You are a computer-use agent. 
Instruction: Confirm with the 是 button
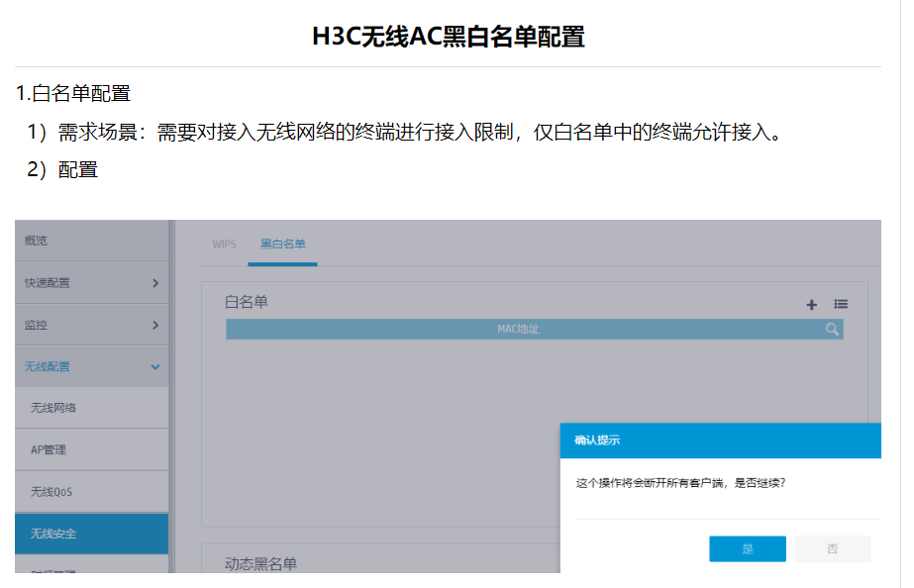(x=748, y=549)
